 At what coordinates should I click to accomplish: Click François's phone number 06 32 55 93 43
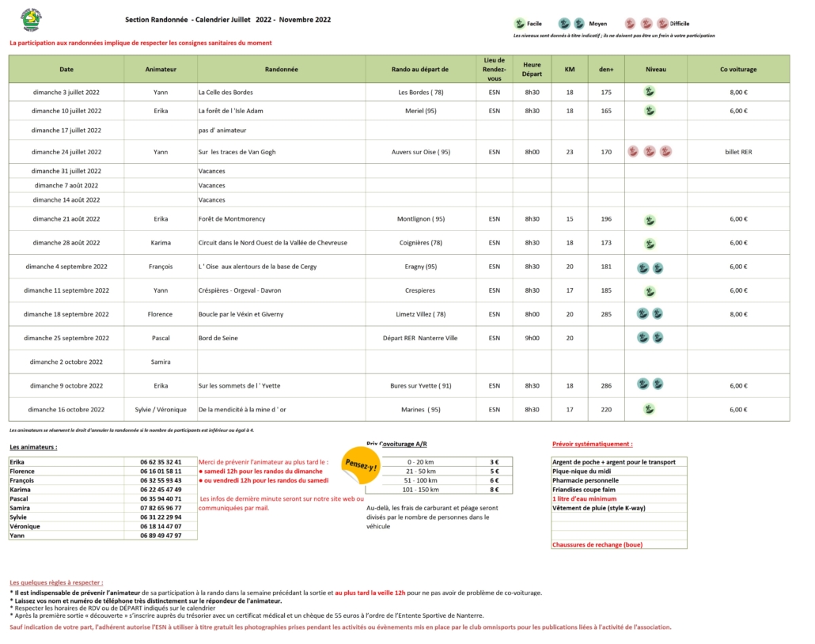pos(161,481)
